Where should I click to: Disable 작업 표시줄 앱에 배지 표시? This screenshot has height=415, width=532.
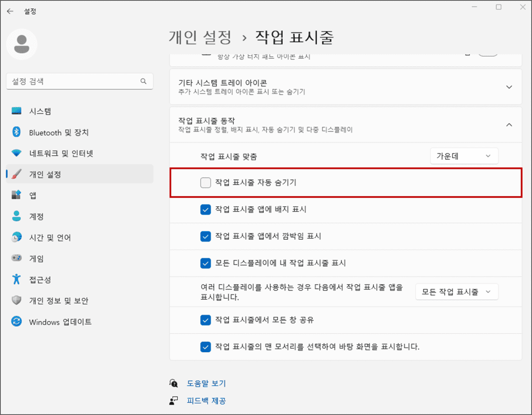click(205, 209)
